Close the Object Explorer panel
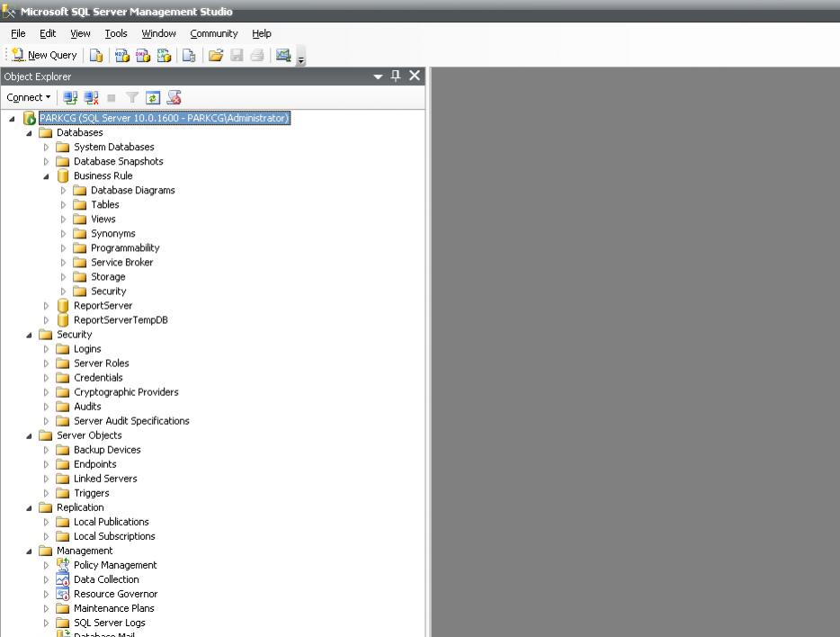 click(415, 76)
